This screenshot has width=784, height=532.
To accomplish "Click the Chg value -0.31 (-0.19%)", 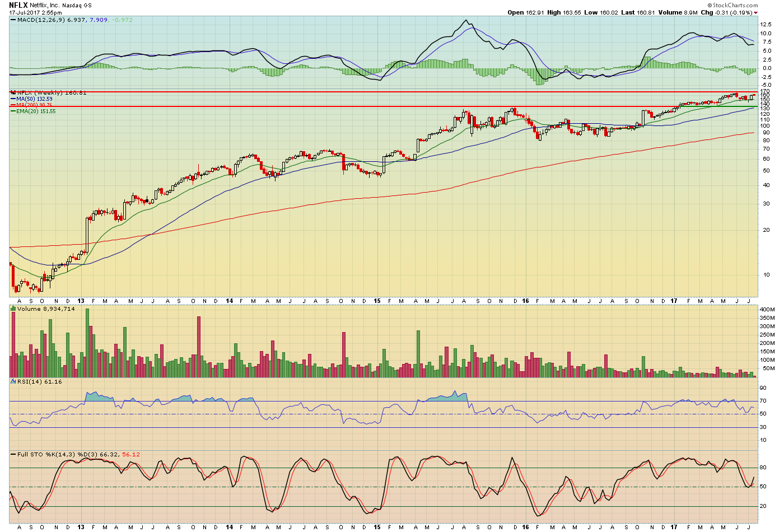I will click(x=732, y=12).
